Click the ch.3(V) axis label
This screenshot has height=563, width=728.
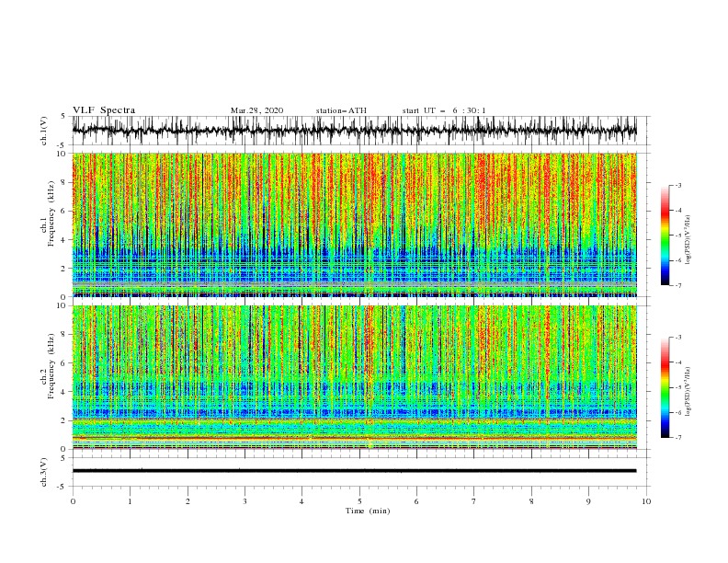coord(44,472)
